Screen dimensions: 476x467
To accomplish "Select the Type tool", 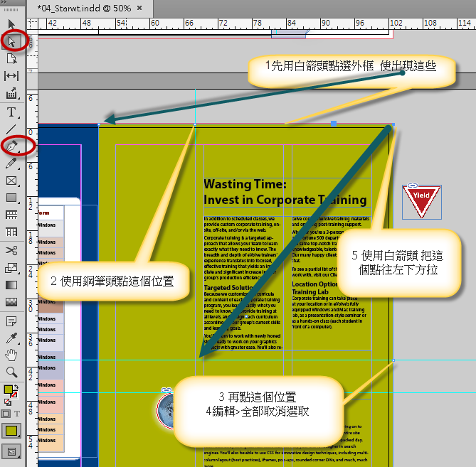I will tap(11, 112).
